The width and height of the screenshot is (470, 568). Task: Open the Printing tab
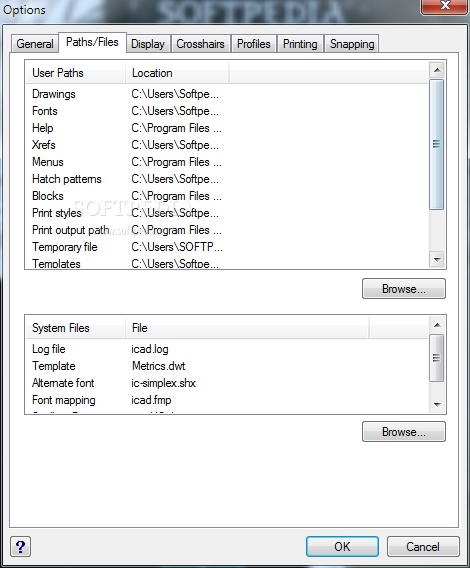pos(300,44)
